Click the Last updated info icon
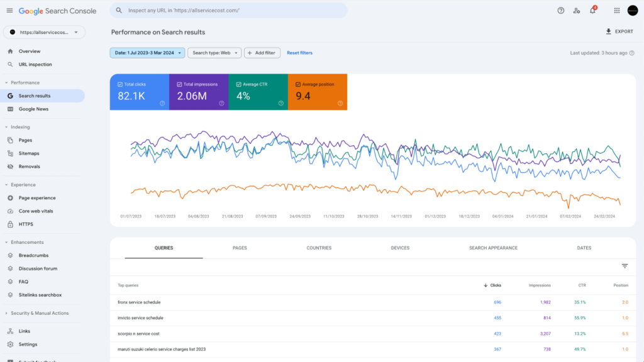This screenshot has width=644, height=362. coord(631,53)
